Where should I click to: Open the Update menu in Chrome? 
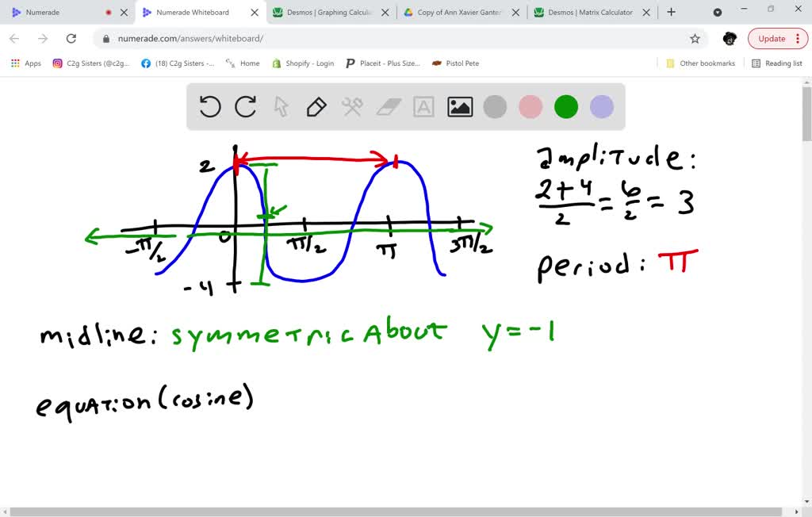click(776, 38)
